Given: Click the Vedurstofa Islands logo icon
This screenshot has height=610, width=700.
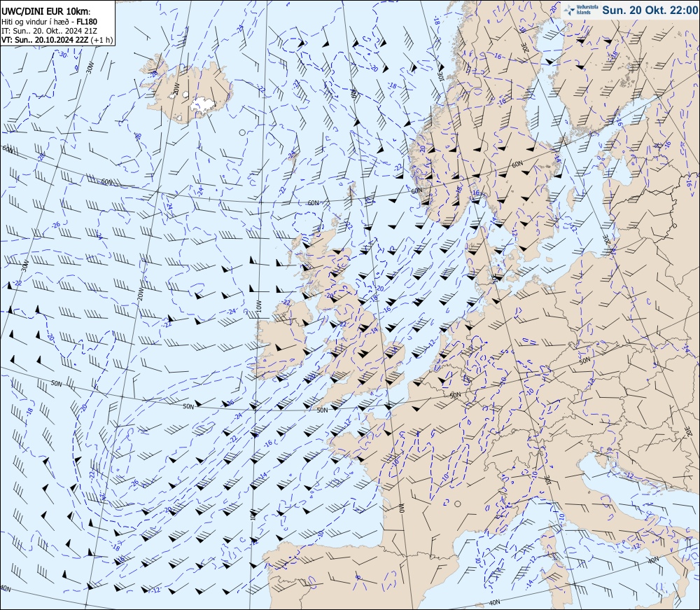Looking at the screenshot, I should tap(570, 10).
